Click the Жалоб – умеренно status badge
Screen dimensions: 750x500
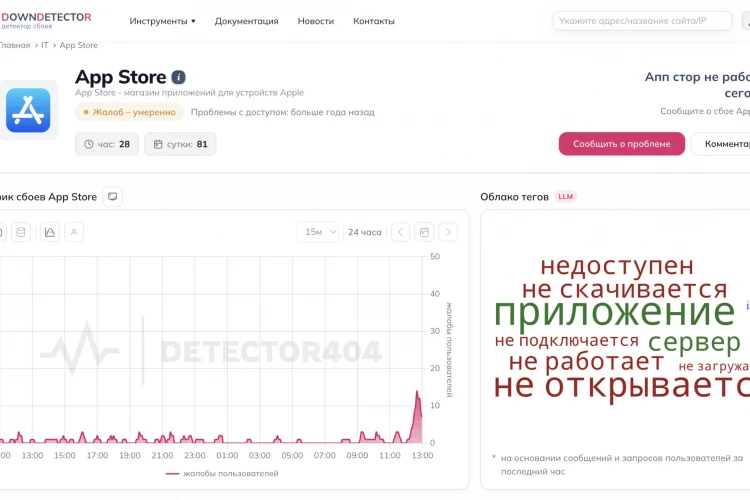[x=129, y=112]
